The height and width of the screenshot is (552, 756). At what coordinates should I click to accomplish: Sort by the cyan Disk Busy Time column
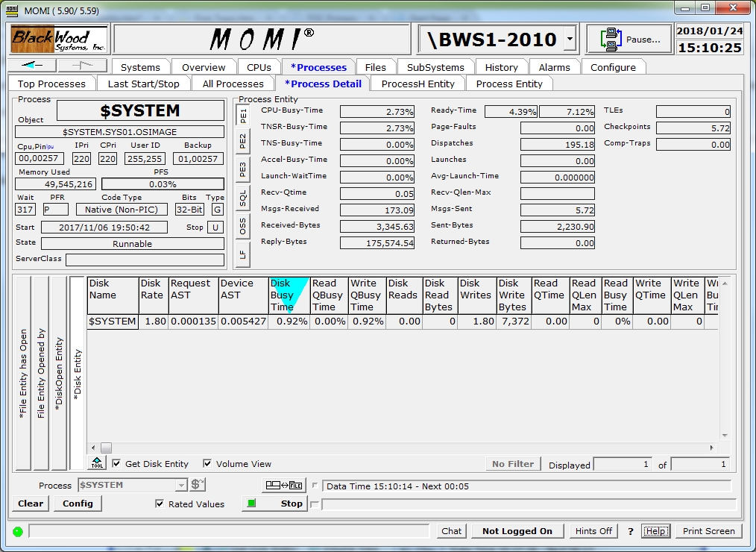tap(289, 295)
